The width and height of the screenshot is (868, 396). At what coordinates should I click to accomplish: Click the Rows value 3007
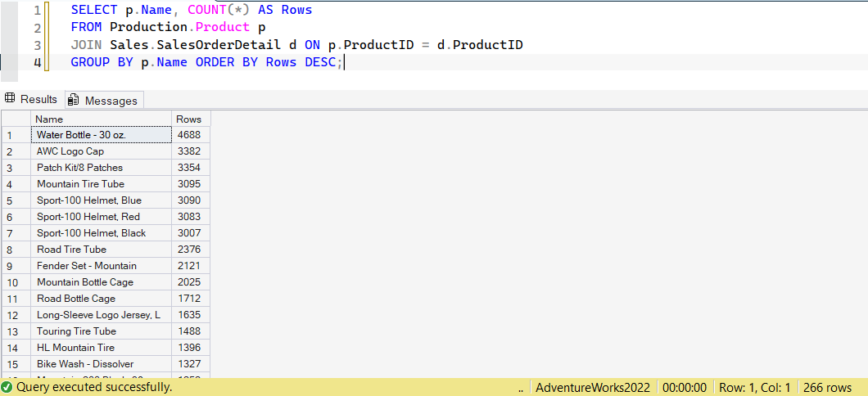191,233
